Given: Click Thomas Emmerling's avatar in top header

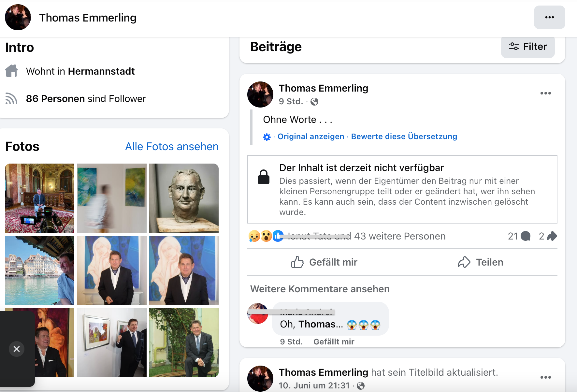Looking at the screenshot, I should tap(18, 17).
